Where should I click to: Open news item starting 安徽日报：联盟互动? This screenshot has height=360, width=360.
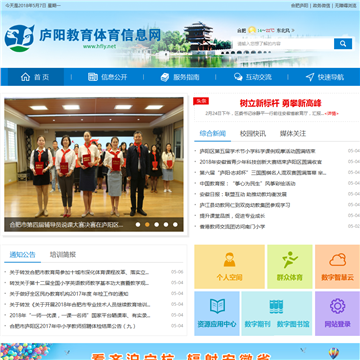[x=243, y=194]
